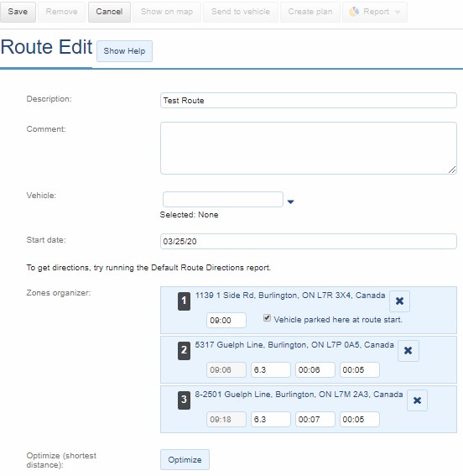Click address 1139 1 Side Rd, Burlington
Image resolution: width=463 pixels, height=476 pixels.
tap(290, 296)
